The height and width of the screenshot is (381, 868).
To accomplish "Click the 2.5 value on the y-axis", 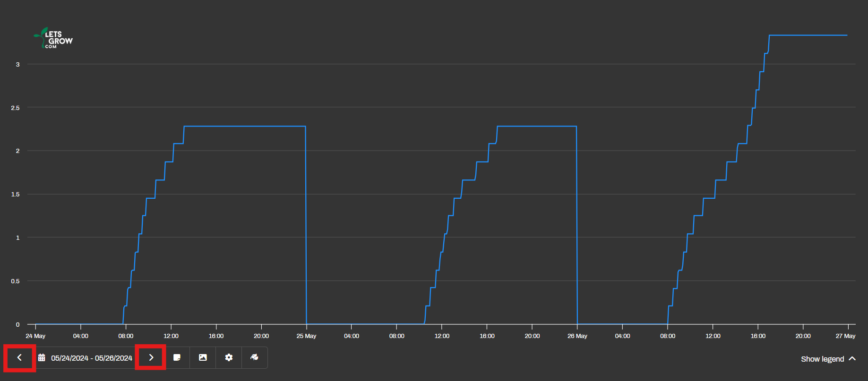I will [x=16, y=108].
